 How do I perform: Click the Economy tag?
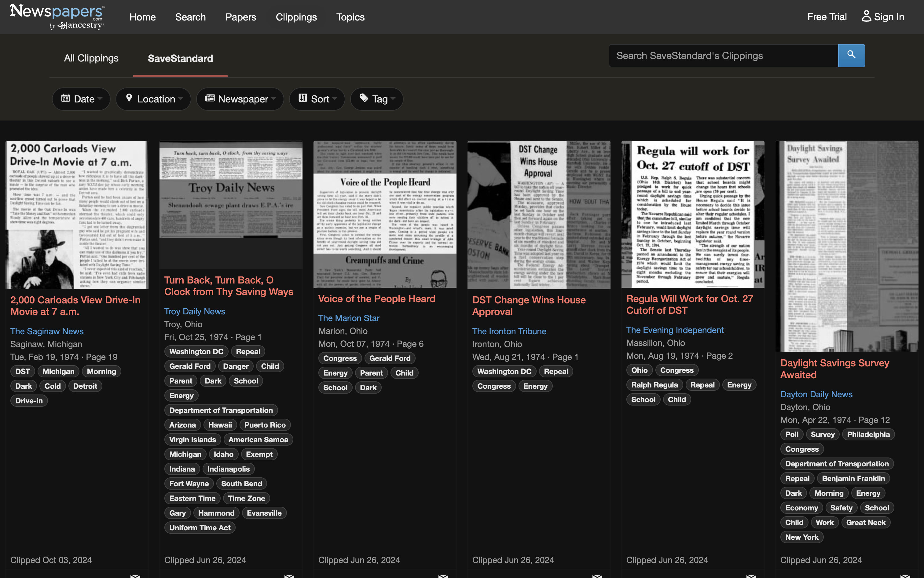[801, 508]
